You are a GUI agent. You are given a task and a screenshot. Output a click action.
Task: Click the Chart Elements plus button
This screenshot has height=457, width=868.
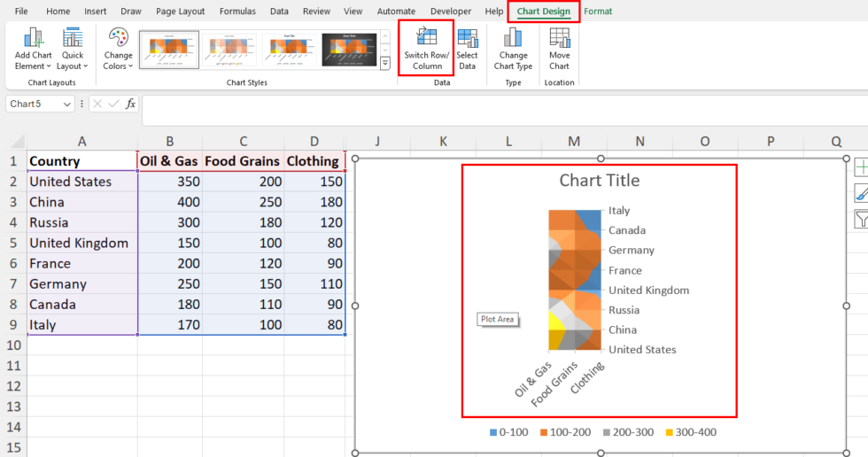pos(861,167)
